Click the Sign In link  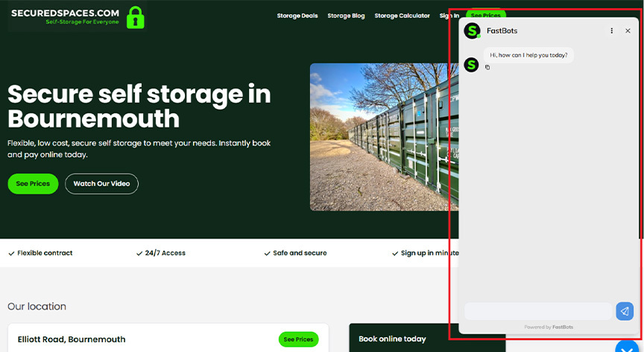pos(449,16)
